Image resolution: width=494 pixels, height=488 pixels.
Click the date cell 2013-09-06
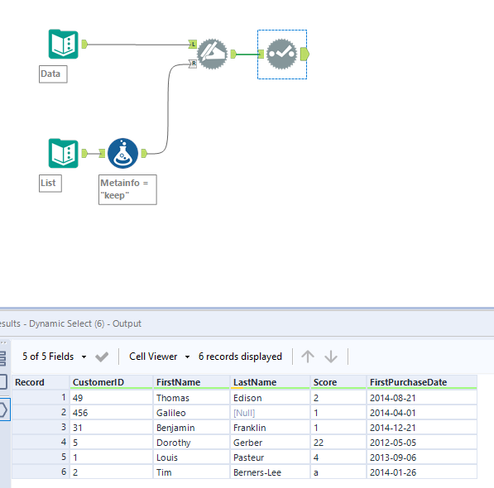[422, 457]
